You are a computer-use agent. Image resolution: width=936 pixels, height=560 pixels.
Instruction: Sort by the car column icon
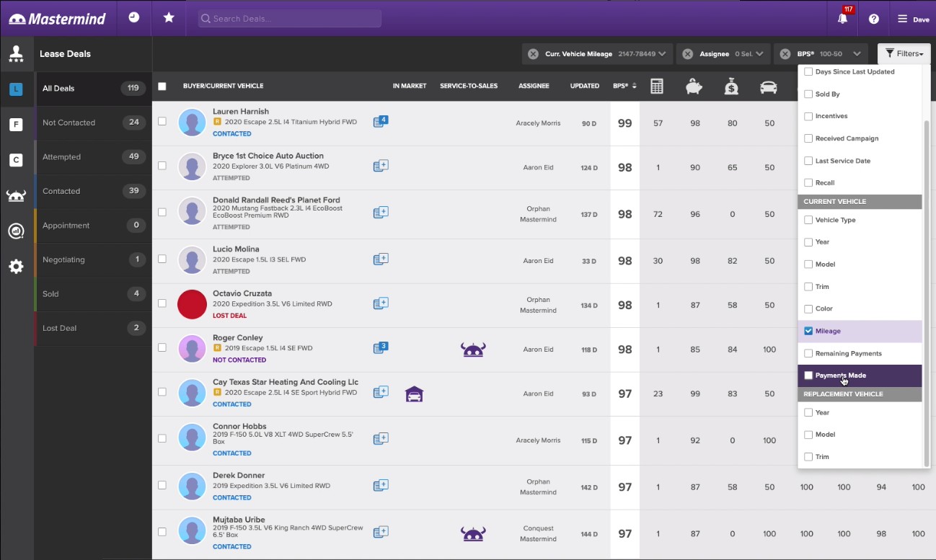(769, 87)
